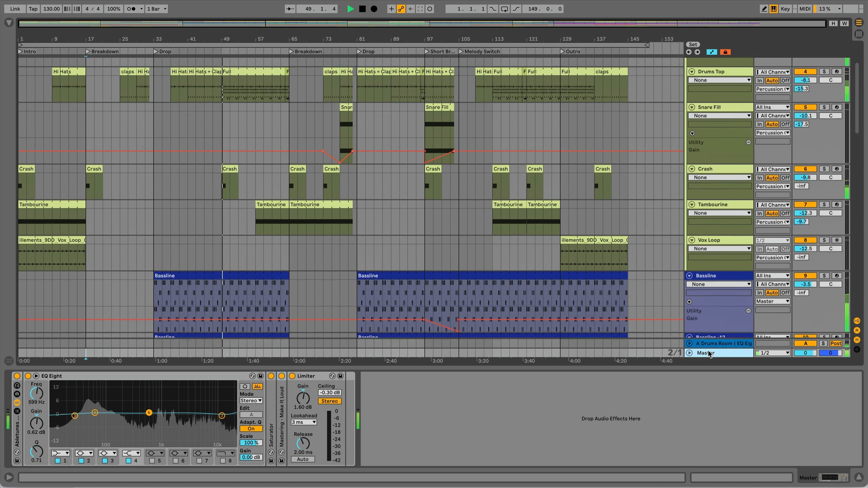Image resolution: width=868 pixels, height=488 pixels.
Task: Toggle EQ Eight spectrum analyzer view
Action: click(257, 386)
